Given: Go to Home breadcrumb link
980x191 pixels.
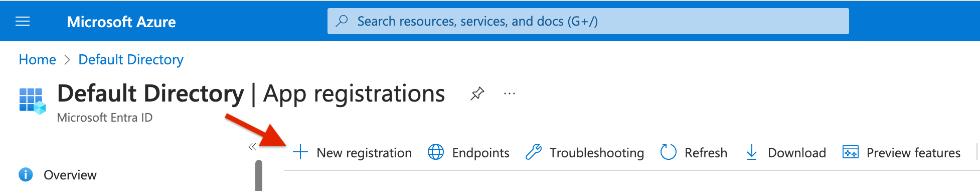Looking at the screenshot, I should [37, 60].
